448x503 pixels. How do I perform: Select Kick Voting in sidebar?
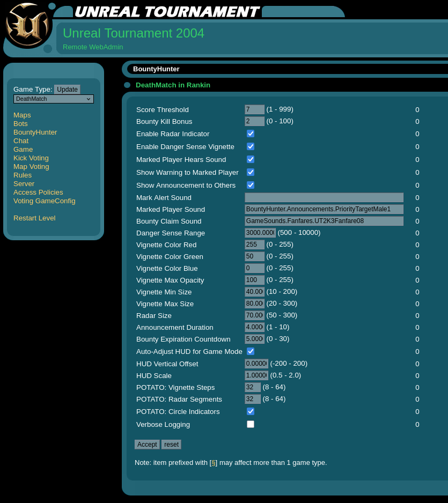(31, 158)
